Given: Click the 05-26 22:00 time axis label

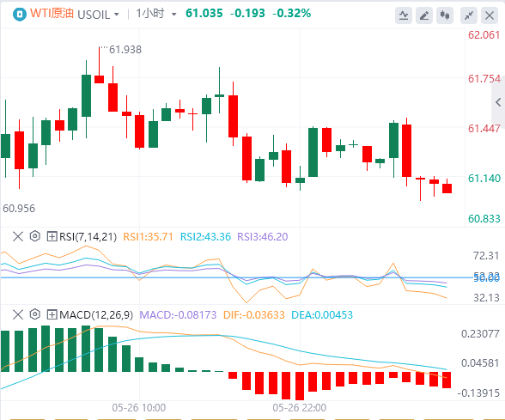Looking at the screenshot, I should pos(299,408).
